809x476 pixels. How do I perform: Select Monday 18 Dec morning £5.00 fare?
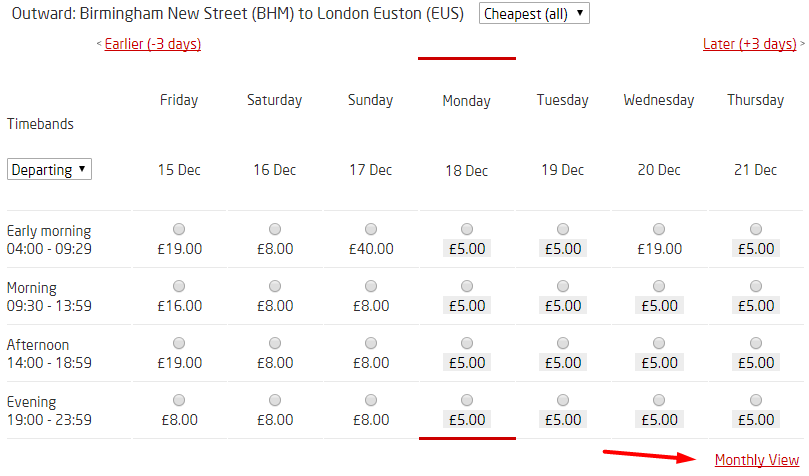click(466, 286)
